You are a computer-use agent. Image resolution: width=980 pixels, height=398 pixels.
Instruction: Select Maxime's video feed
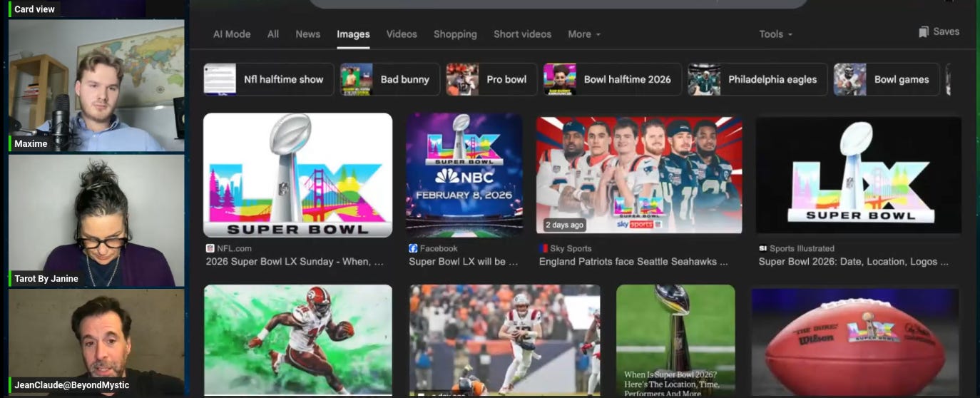point(96,86)
